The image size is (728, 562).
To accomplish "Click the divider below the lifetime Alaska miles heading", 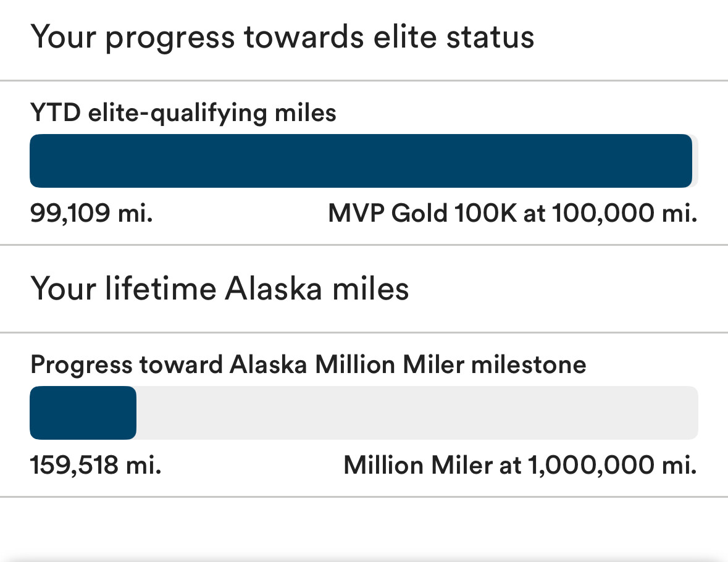I will pos(364,332).
